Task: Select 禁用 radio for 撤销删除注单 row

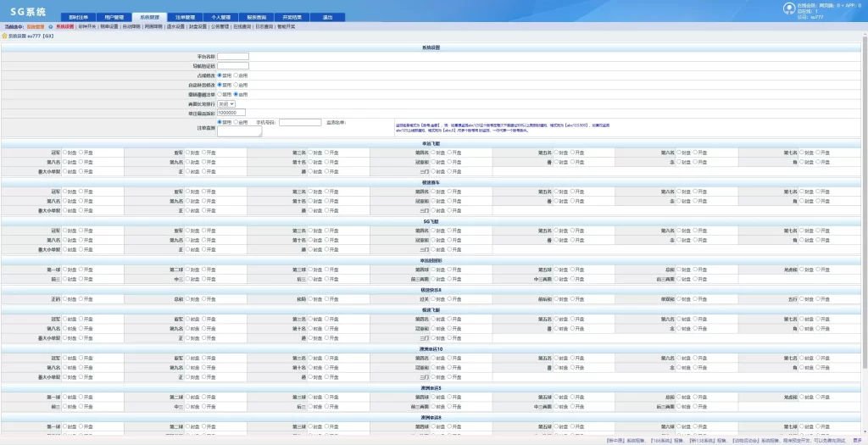Action: (x=220, y=94)
